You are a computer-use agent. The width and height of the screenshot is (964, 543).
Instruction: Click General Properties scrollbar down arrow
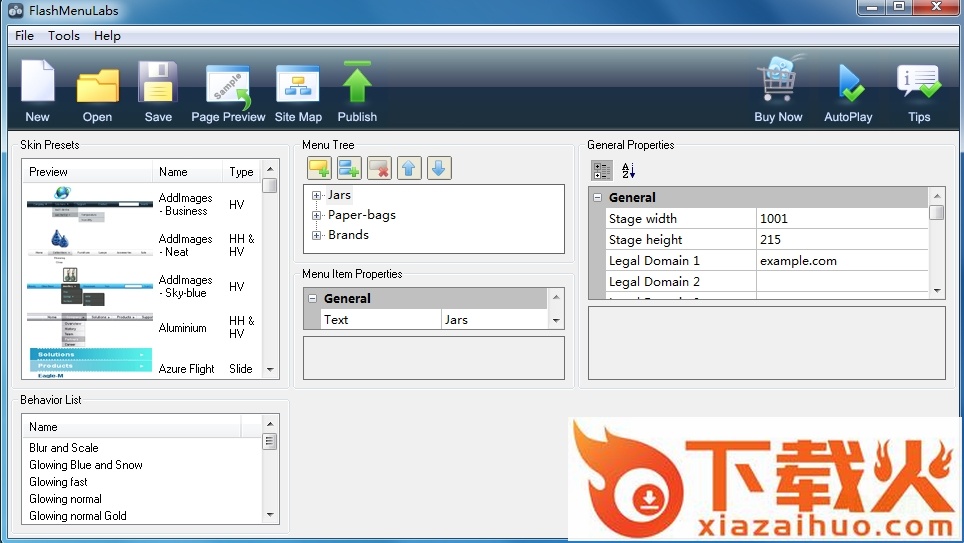[936, 290]
